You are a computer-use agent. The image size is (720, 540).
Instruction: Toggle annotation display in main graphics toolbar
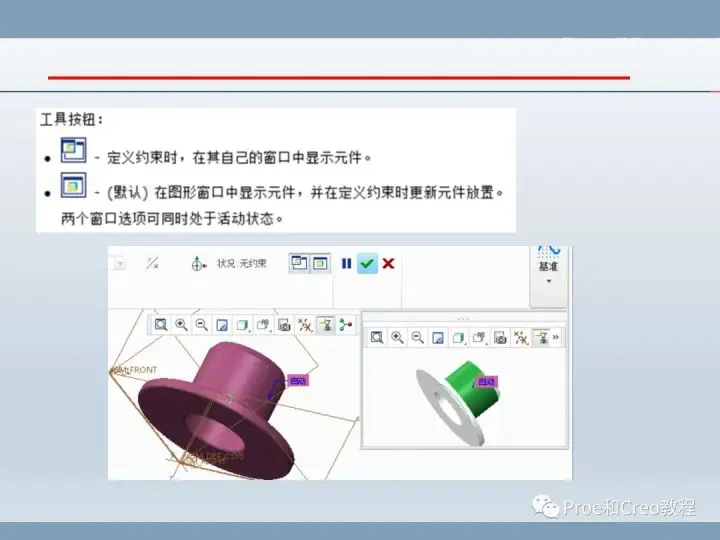[326, 325]
